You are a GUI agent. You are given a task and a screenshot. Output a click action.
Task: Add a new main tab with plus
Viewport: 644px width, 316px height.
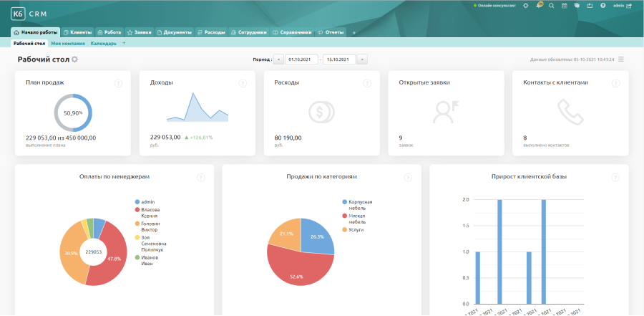click(354, 32)
